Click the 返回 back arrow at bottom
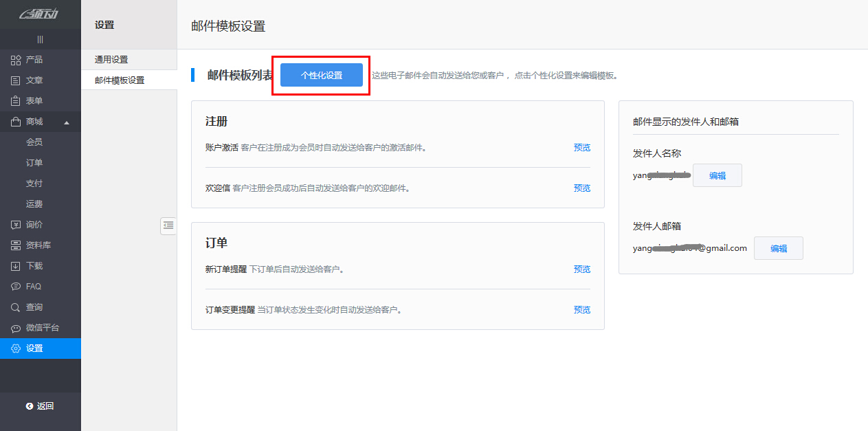This screenshot has width=868, height=431. tap(40, 406)
